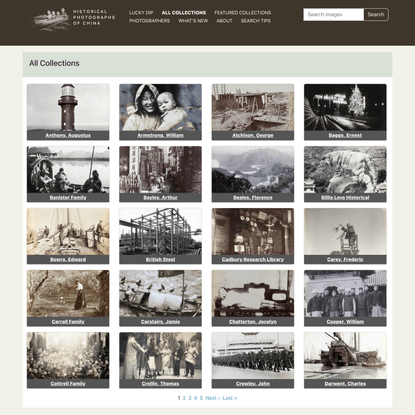Open the About page

(224, 21)
